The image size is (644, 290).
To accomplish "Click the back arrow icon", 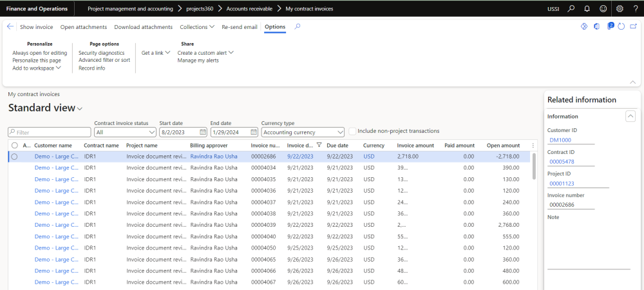I will [10, 27].
